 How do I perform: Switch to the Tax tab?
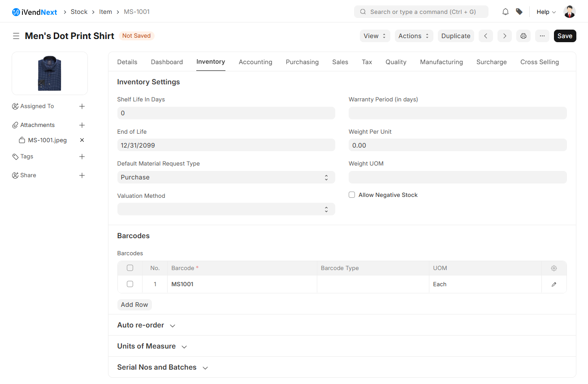pyautogui.click(x=367, y=62)
